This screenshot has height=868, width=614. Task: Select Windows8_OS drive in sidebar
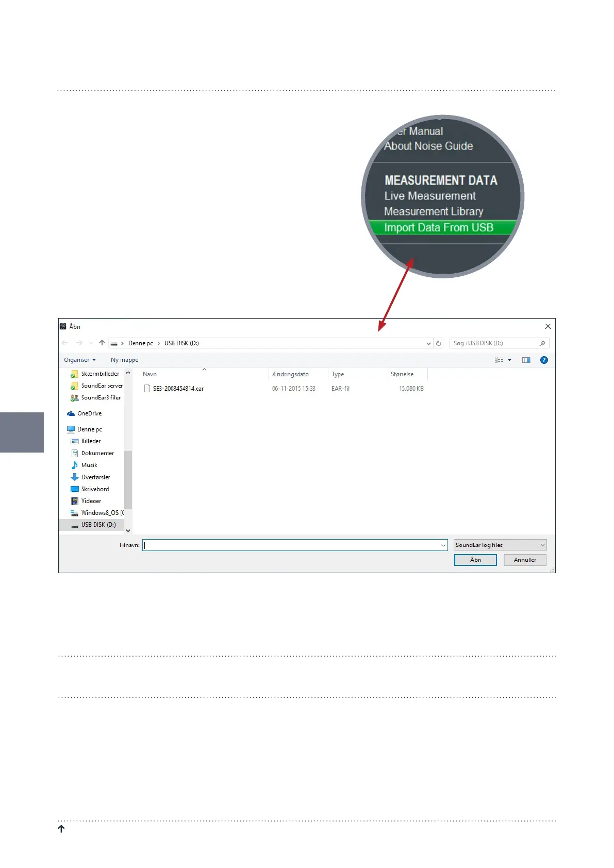[x=97, y=512]
